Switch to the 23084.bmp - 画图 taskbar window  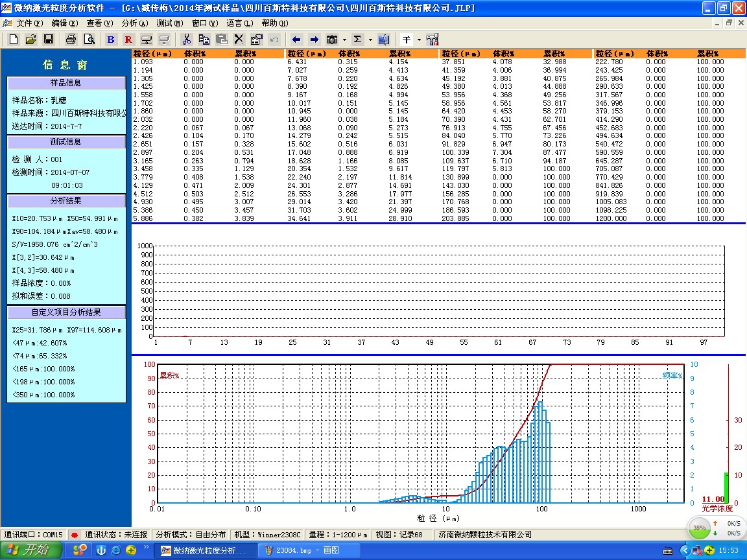(x=307, y=550)
